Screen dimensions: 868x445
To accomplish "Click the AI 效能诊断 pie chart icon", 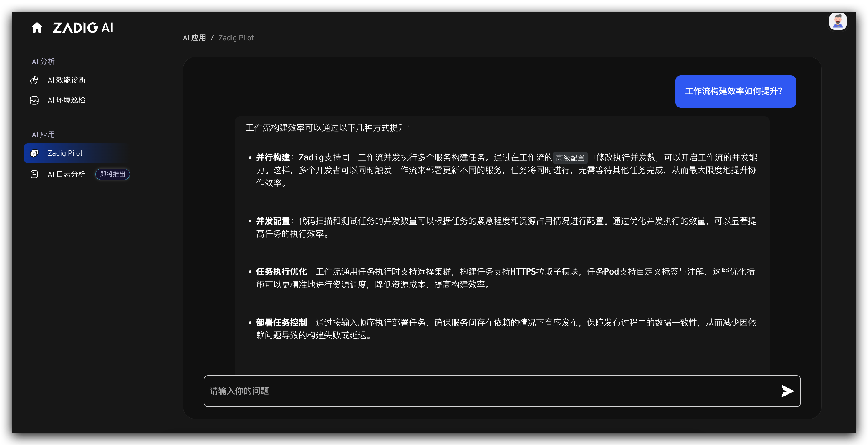I will point(34,80).
